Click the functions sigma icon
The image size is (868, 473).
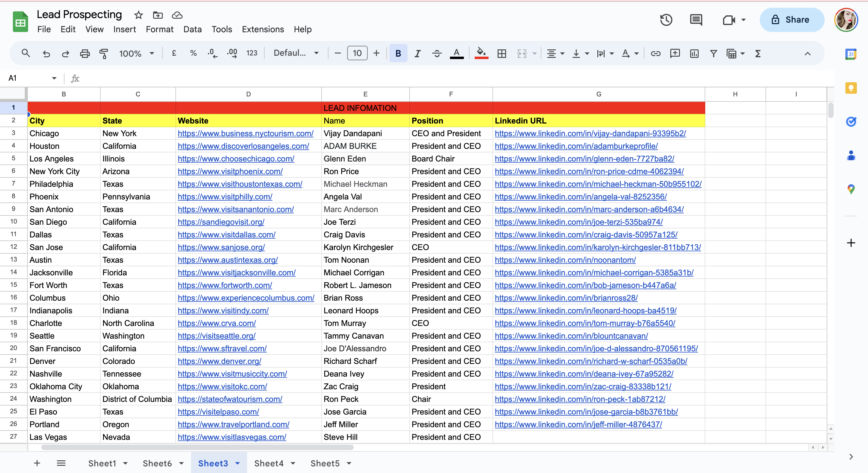758,53
